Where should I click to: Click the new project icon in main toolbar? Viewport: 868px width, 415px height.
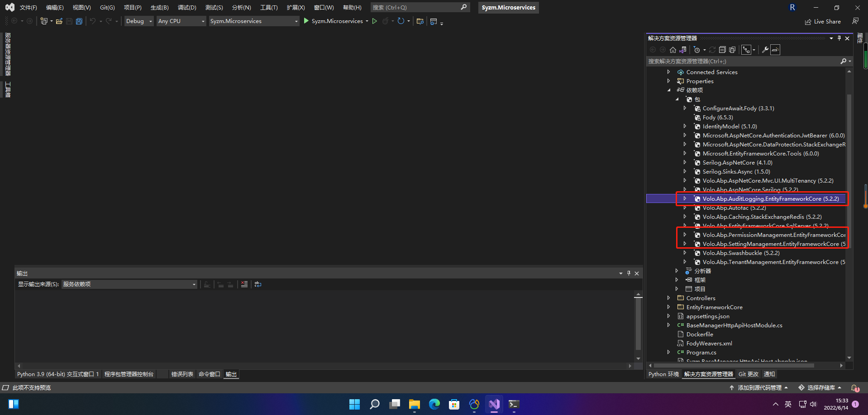[x=44, y=21]
